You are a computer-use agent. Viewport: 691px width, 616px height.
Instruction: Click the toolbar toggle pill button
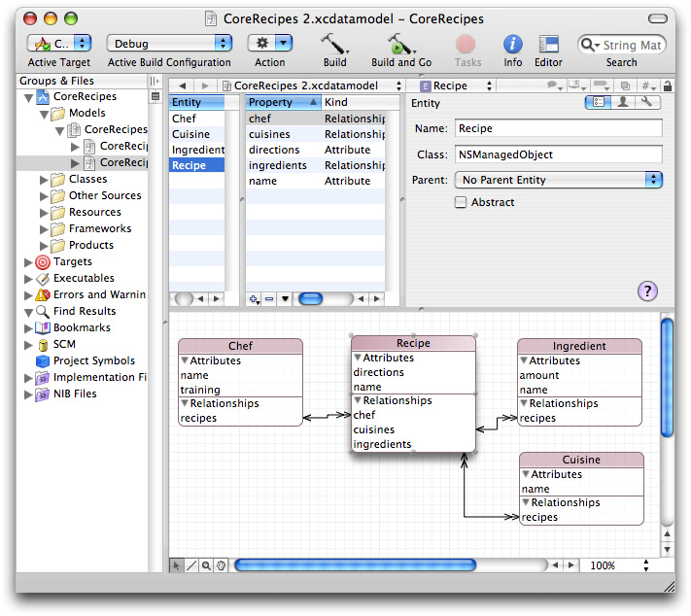pyautogui.click(x=658, y=18)
